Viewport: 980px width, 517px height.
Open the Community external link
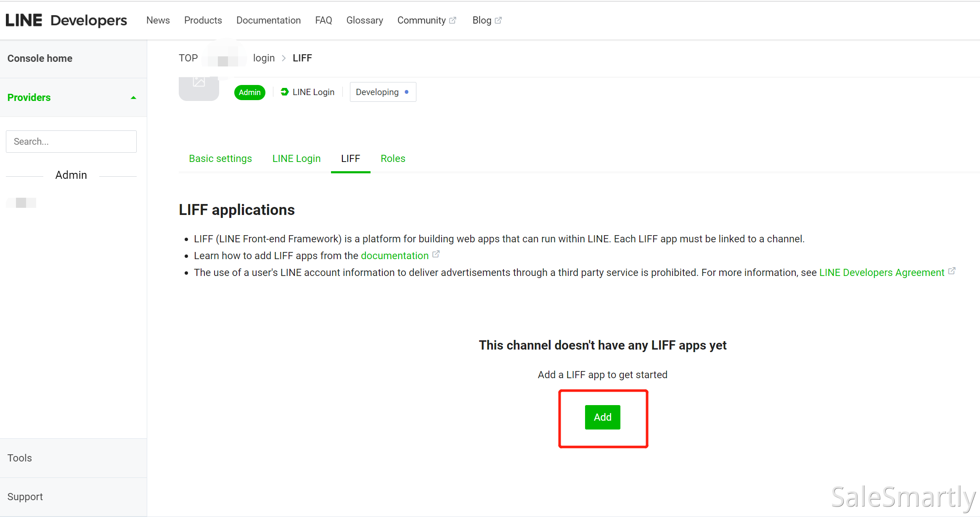426,20
